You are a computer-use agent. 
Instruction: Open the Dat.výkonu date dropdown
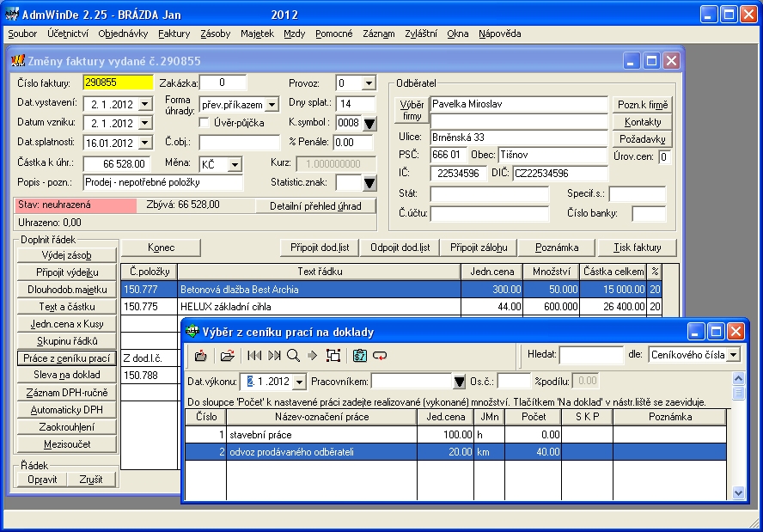pyautogui.click(x=299, y=382)
